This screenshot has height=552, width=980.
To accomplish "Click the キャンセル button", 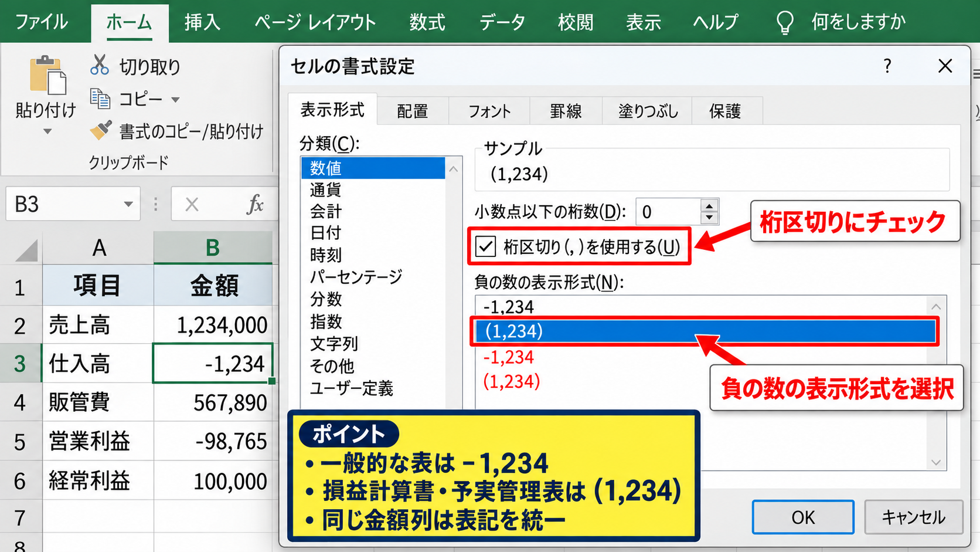I will [914, 517].
